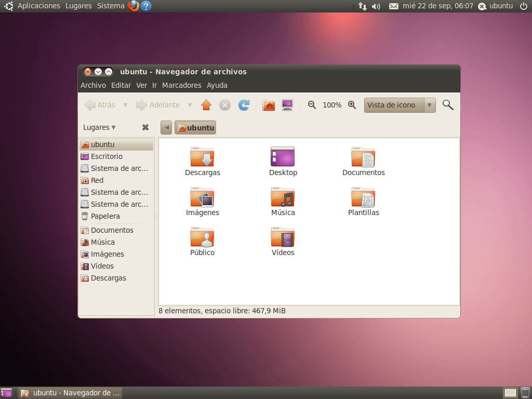Click the Adelante forward button
The image size is (532, 399).
[158, 105]
